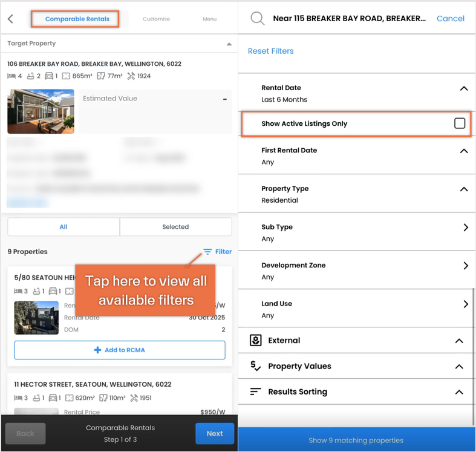Toggle the External section chevron
Image resolution: width=476 pixels, height=452 pixels.
pos(459,341)
